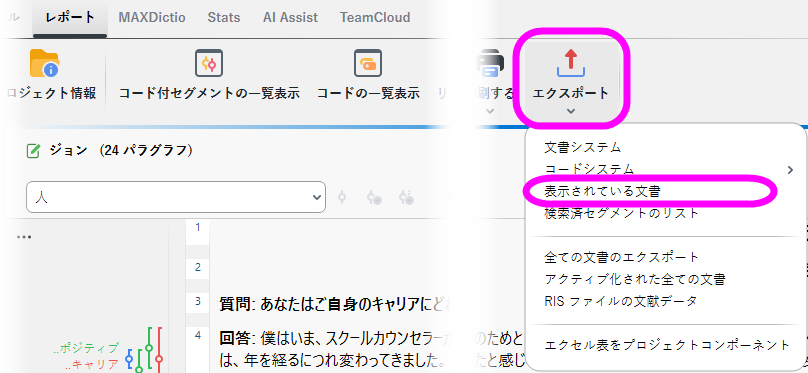The image size is (808, 373).
Task: Click コード付セグメントの一覧表示 icon
Action: (209, 63)
